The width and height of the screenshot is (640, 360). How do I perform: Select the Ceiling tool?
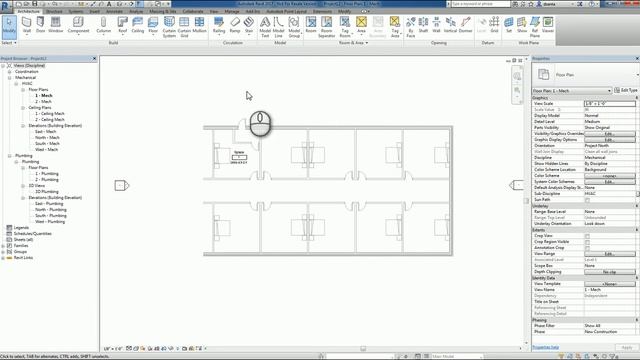(x=138, y=25)
